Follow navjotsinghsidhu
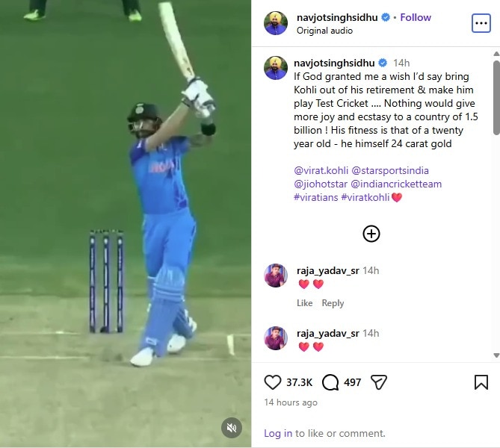 point(416,17)
